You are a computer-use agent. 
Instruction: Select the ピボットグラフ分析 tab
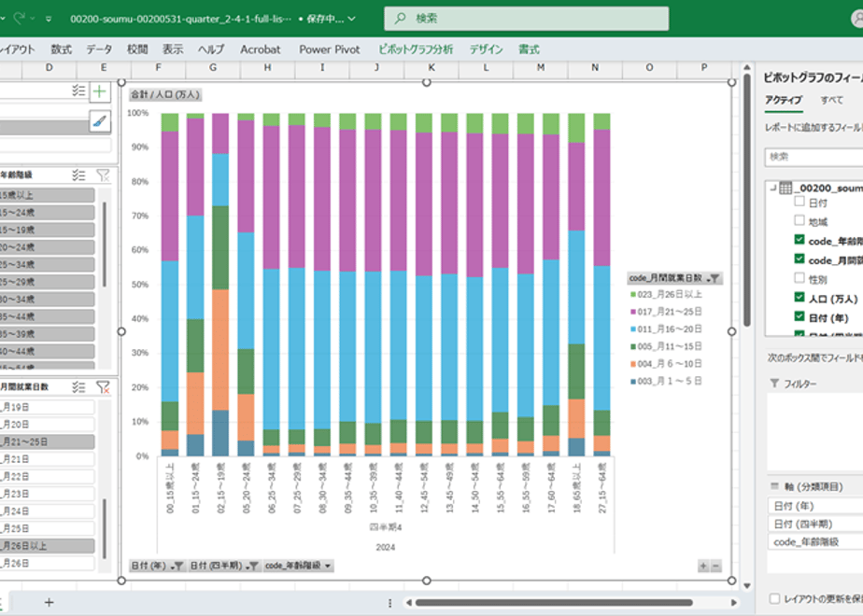point(416,49)
